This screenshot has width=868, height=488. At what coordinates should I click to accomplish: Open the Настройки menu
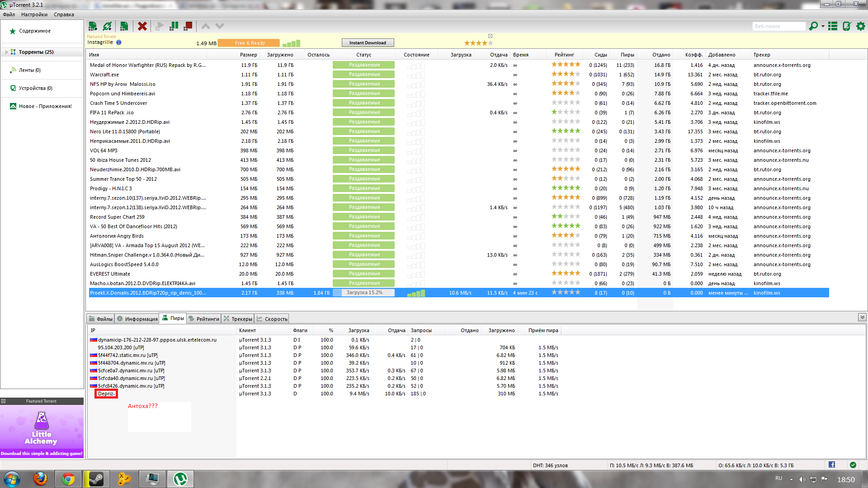click(x=34, y=14)
